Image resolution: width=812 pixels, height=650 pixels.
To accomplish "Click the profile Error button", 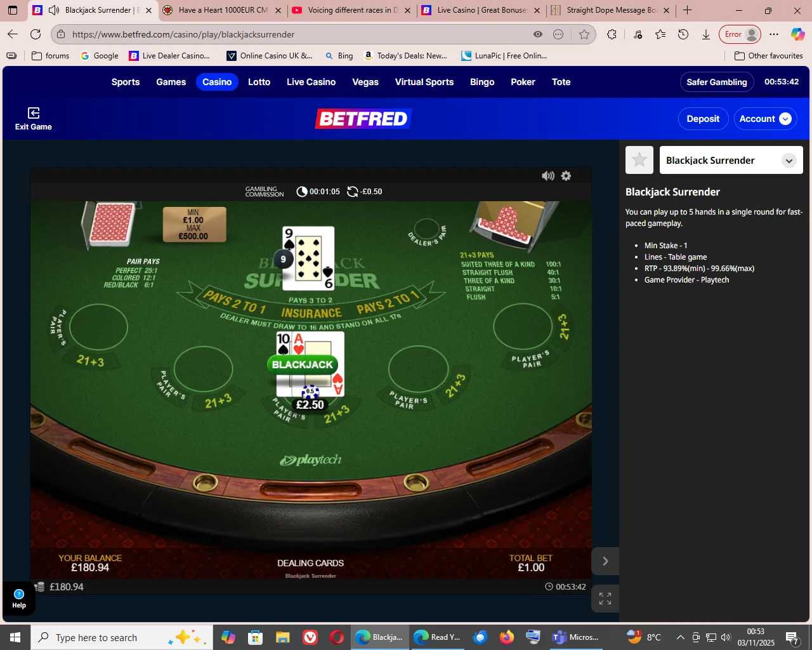I will (740, 34).
